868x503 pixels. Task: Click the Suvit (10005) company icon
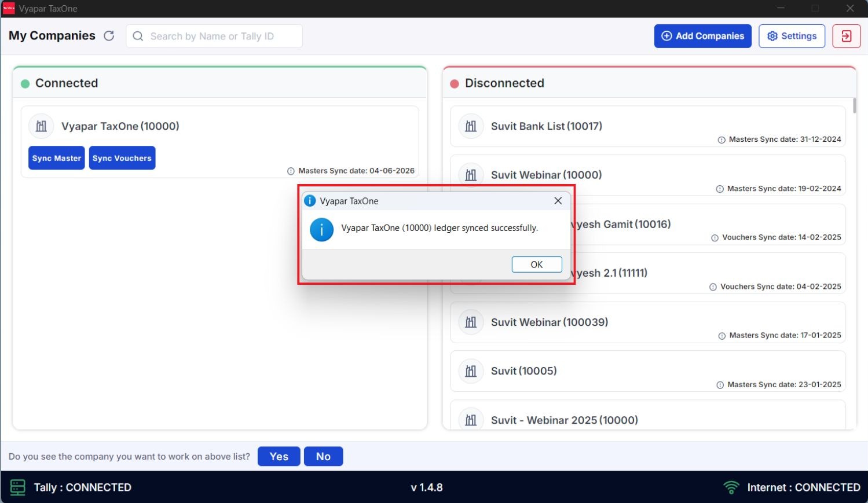pyautogui.click(x=471, y=371)
